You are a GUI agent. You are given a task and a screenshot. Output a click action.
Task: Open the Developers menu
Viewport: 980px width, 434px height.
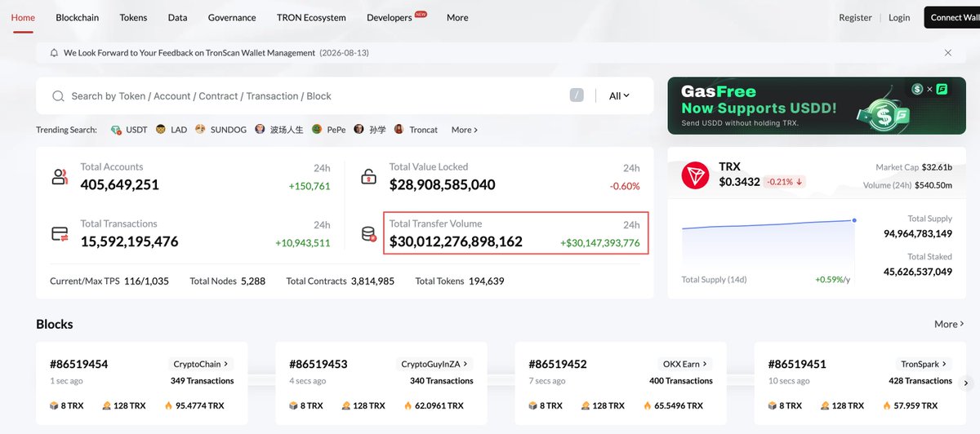pos(390,17)
